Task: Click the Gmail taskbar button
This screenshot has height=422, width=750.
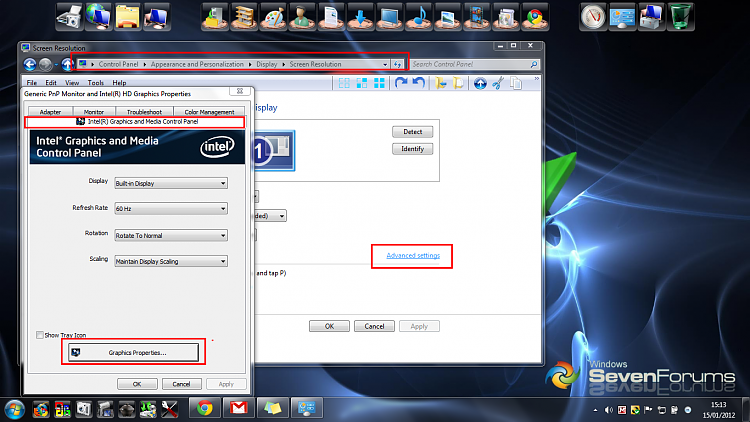Action: (x=239, y=408)
